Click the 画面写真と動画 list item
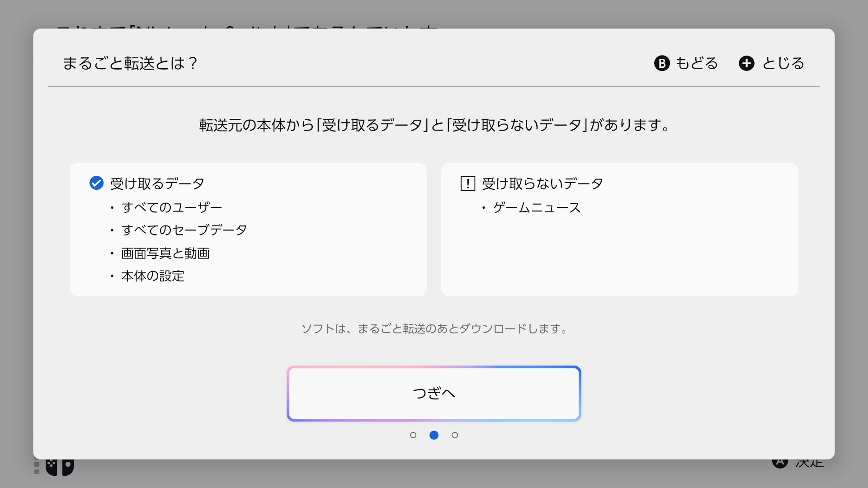Viewport: 868px width, 488px height. (x=165, y=253)
